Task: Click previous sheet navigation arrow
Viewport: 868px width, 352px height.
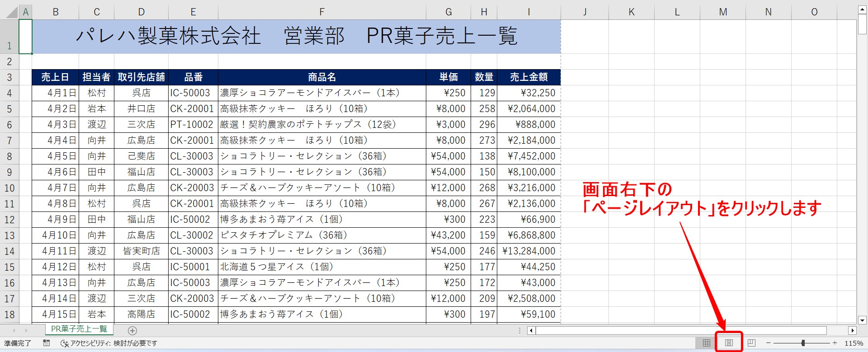Action: click(x=14, y=330)
